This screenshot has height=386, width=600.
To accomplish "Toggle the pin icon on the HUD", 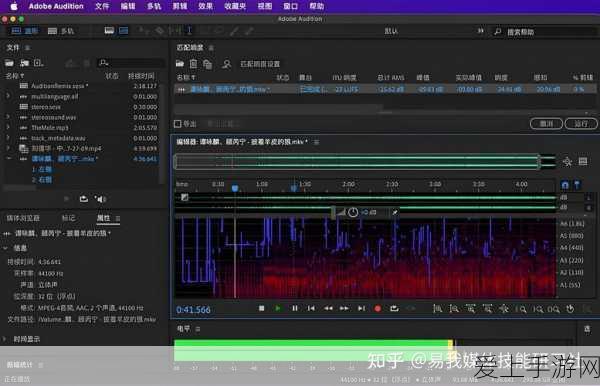I will (x=395, y=212).
